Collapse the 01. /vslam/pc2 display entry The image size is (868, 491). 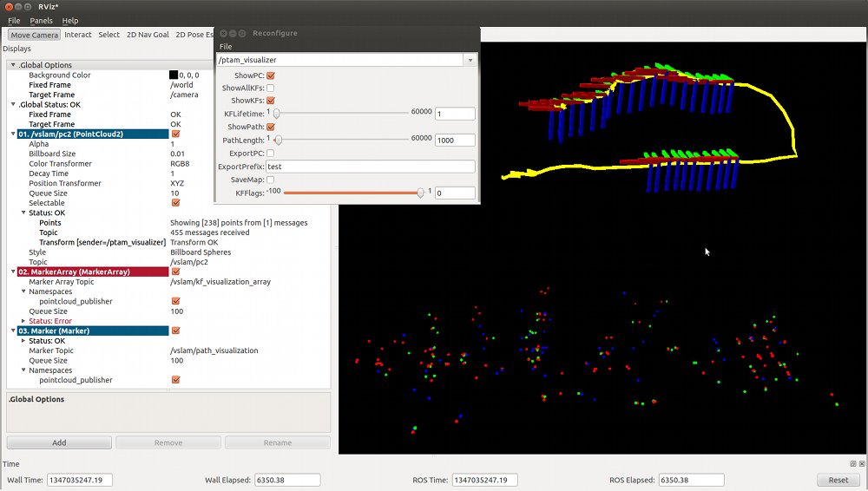(x=13, y=134)
